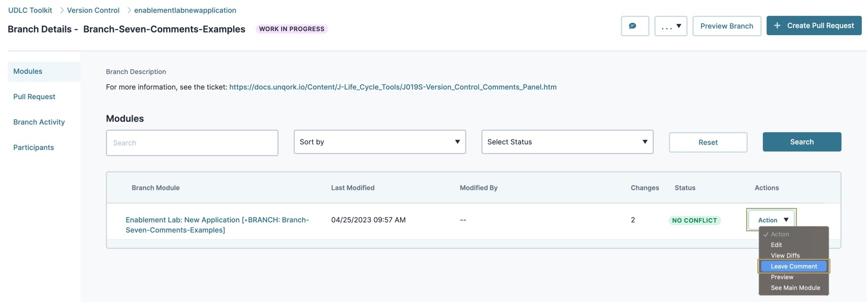Screen dimensions: 868x302
Task: Open the docs.unqork.io ticket link
Action: coord(393,87)
